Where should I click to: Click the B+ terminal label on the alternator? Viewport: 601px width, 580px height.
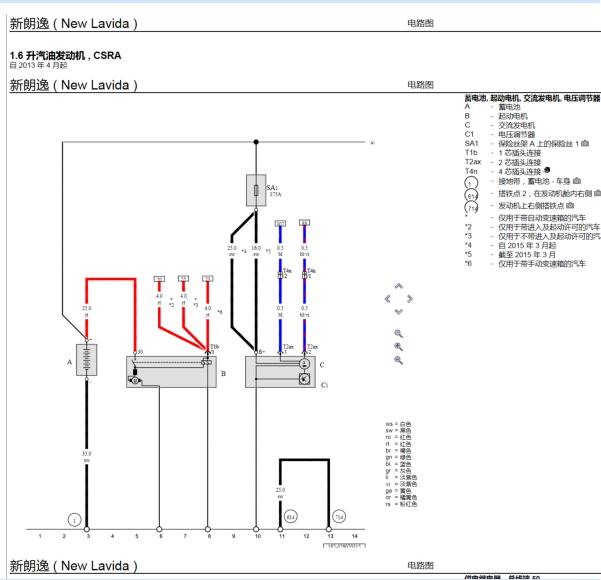pos(262,351)
